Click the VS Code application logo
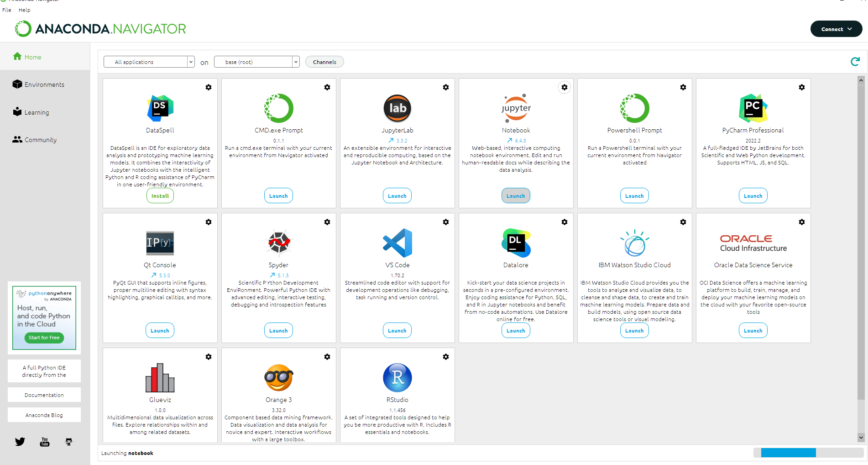Image resolution: width=868 pixels, height=465 pixels. tap(397, 243)
